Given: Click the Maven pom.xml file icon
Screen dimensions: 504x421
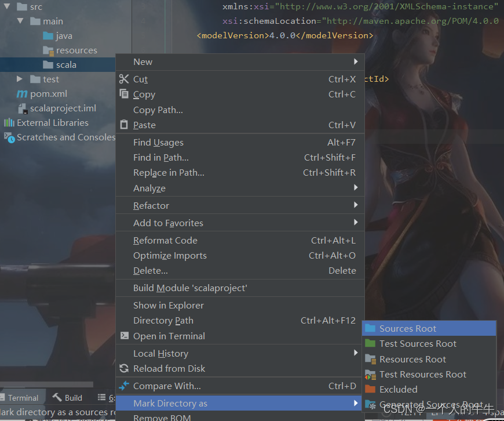Looking at the screenshot, I should tap(22, 94).
